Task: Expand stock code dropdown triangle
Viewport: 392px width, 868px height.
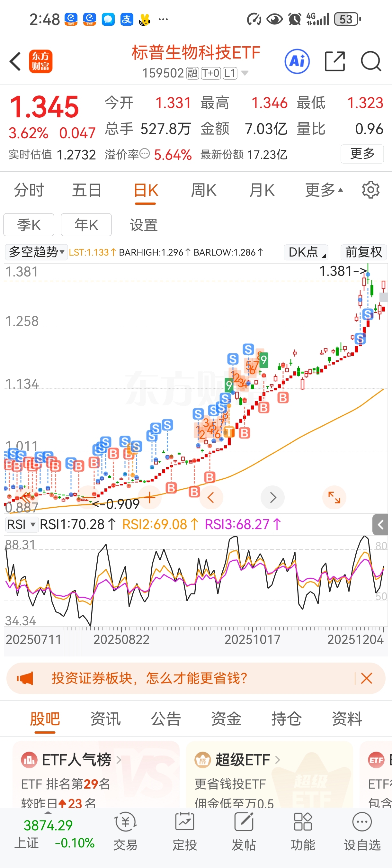Action: coord(245,73)
